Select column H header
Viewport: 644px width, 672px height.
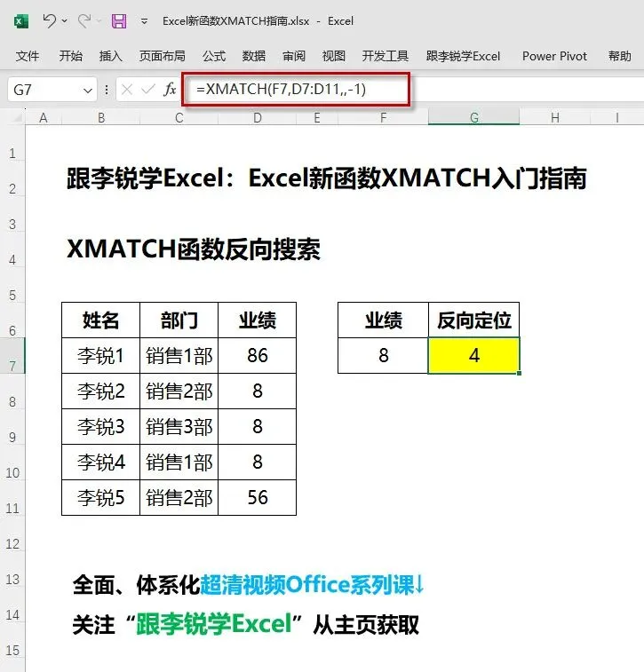(x=555, y=117)
